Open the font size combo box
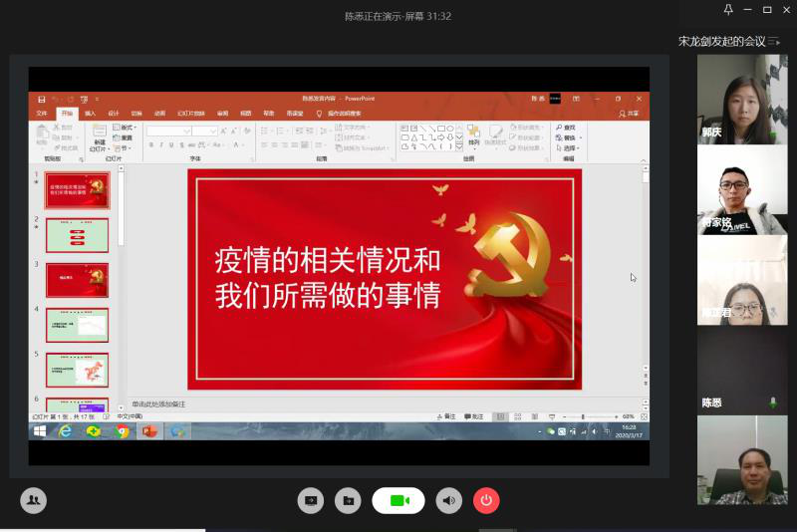This screenshot has width=797, height=532. click(205, 132)
